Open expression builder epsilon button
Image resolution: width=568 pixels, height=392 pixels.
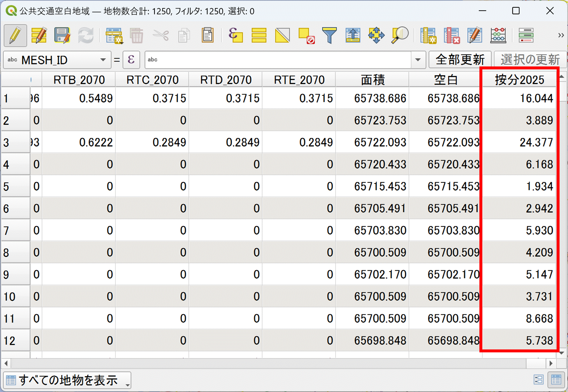[131, 60]
